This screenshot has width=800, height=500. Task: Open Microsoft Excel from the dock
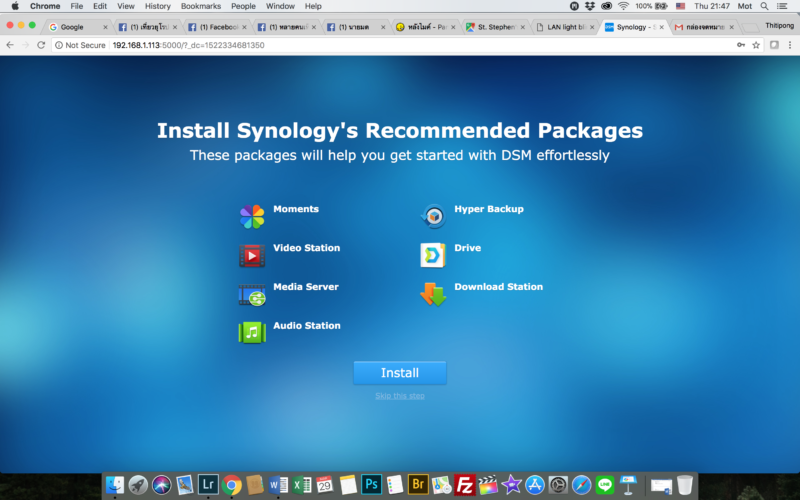pos(302,485)
